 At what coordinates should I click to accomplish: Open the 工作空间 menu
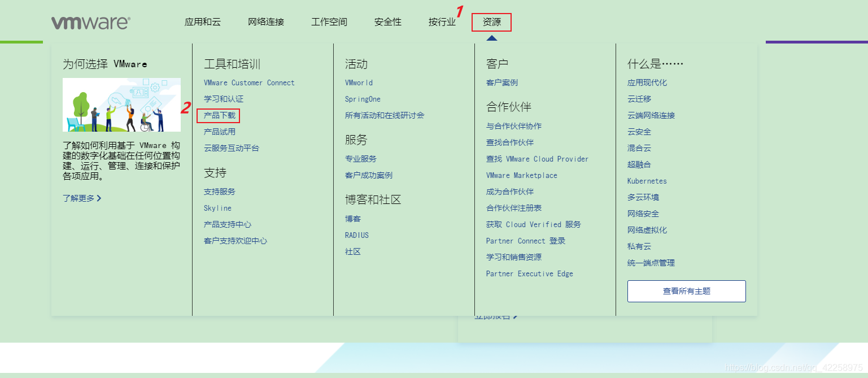click(329, 22)
